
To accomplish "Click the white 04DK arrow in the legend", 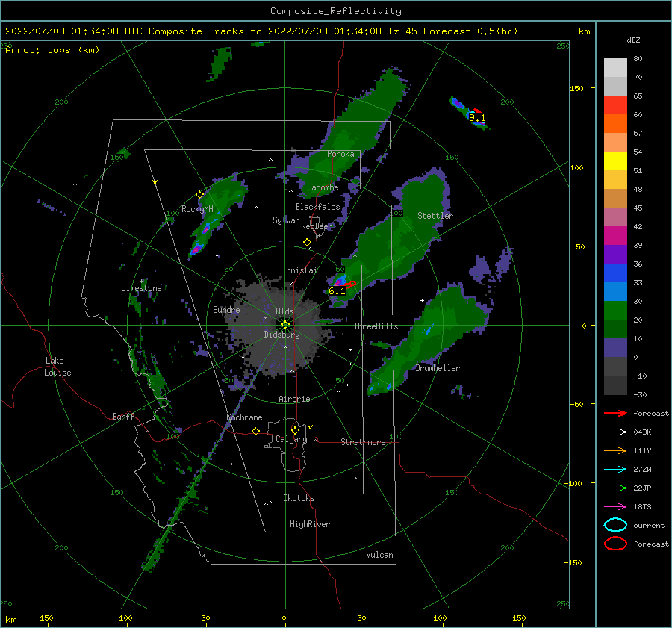I will 615,432.
